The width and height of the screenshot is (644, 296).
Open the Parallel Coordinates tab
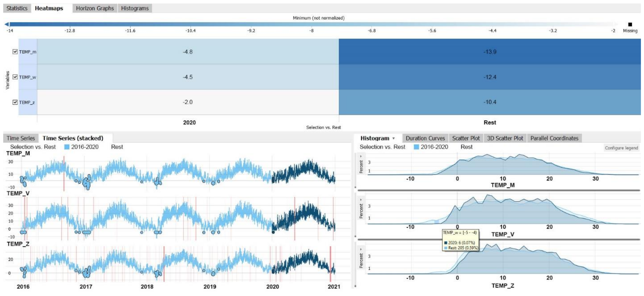coord(554,138)
